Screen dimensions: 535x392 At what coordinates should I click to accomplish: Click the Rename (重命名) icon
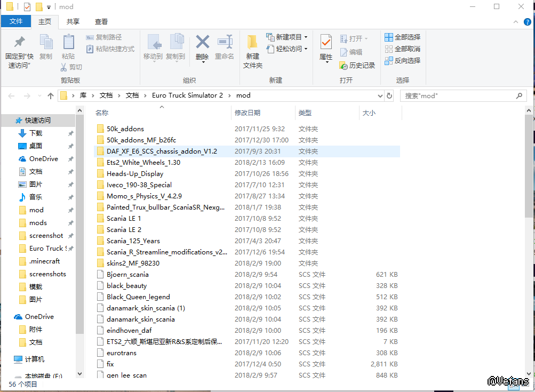tap(225, 42)
